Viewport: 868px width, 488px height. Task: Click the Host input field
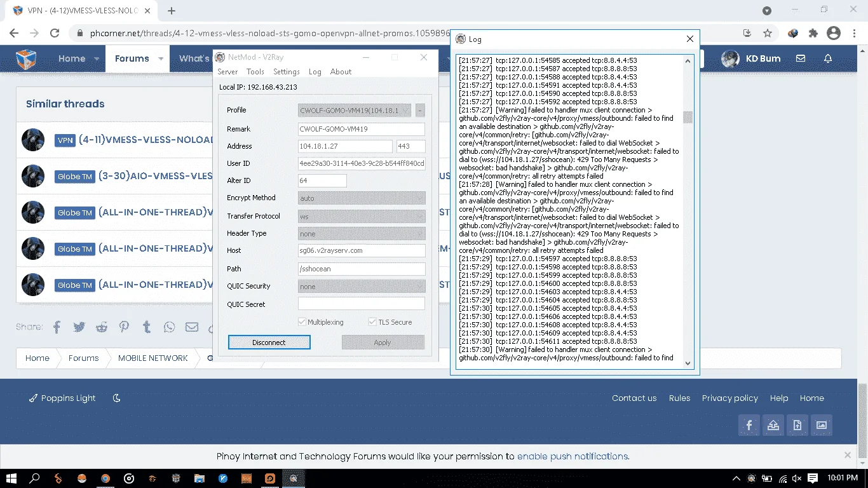pos(362,250)
